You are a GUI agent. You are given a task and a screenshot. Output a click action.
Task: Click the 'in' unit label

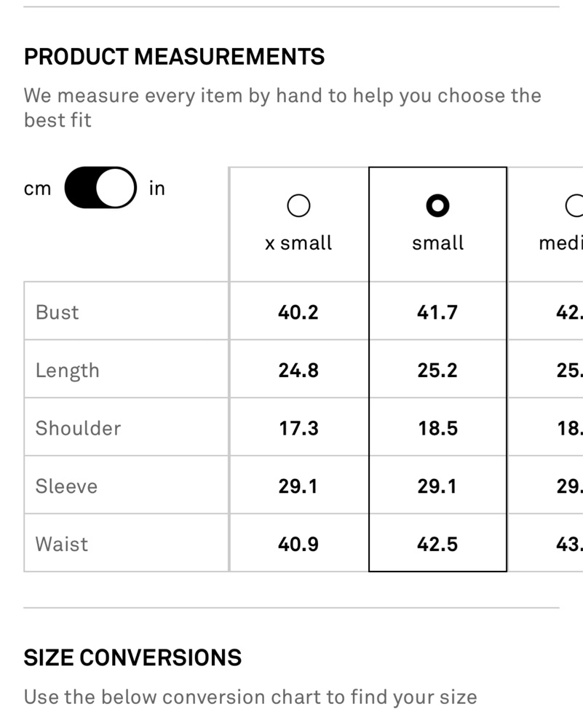tap(157, 189)
